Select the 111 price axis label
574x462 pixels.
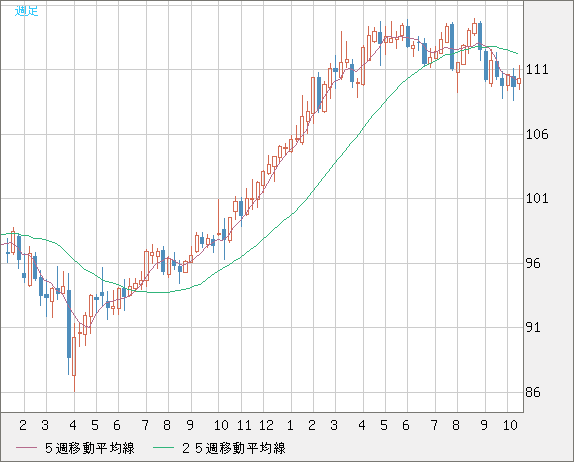coord(537,69)
